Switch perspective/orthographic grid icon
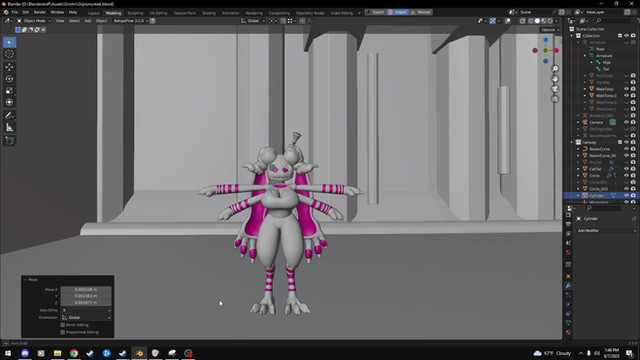Image resolution: width=640 pixels, height=360 pixels. [x=555, y=99]
